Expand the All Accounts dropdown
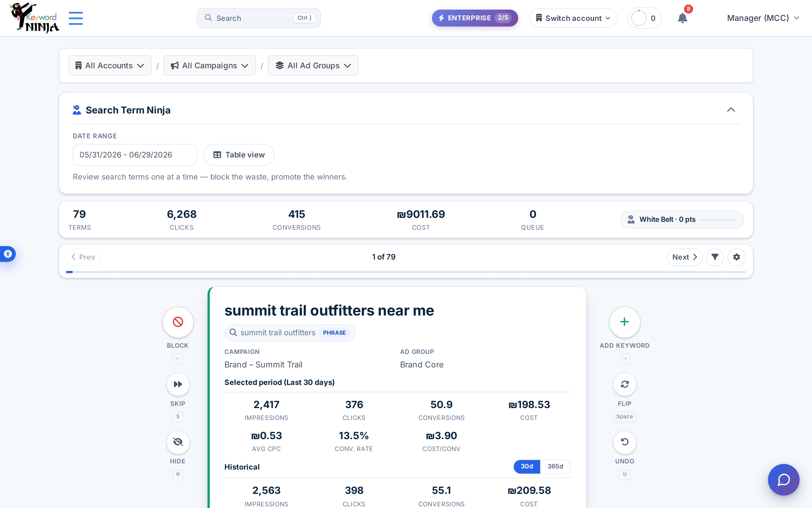The image size is (812, 508). point(110,65)
